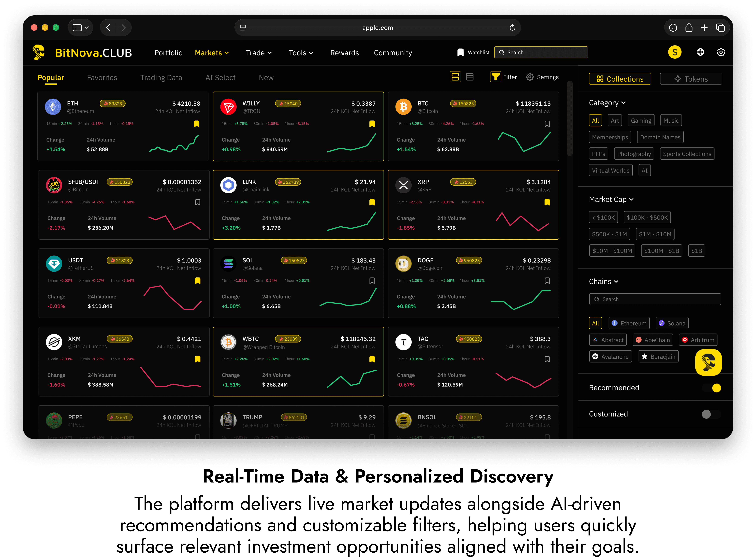Image resolution: width=756 pixels, height=557 pixels.
Task: Open the yellow floating assistant icon
Action: tap(708, 362)
